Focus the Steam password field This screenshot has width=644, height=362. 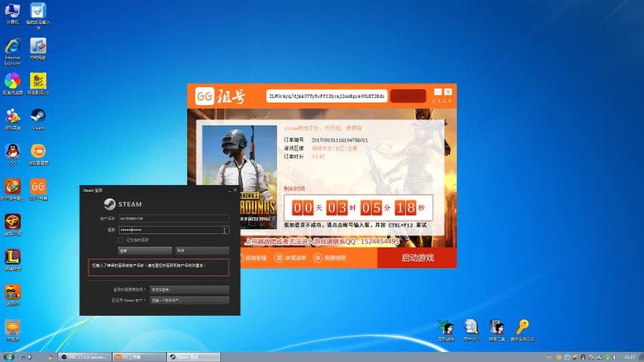(x=174, y=230)
